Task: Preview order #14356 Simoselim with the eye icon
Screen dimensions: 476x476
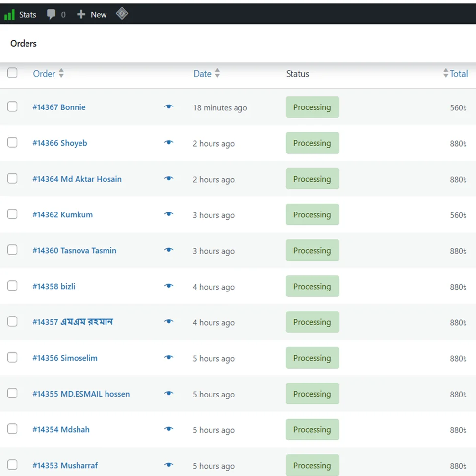Action: (169, 357)
